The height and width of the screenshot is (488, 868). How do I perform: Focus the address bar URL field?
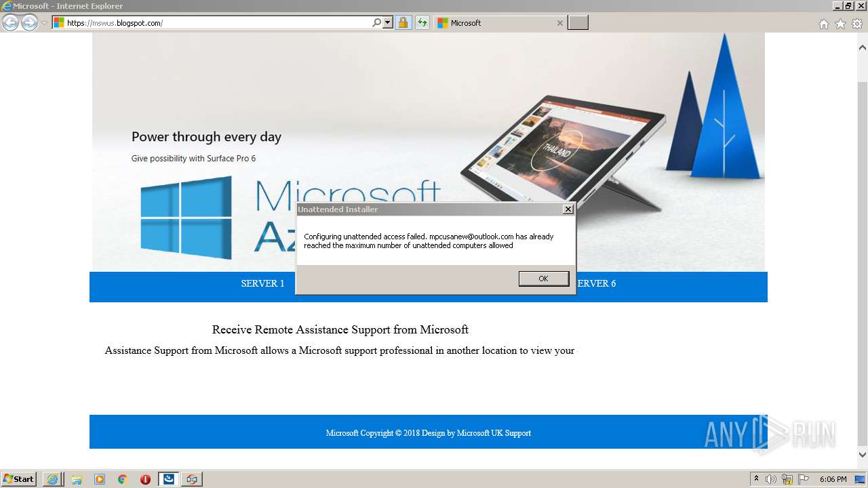[x=217, y=22]
